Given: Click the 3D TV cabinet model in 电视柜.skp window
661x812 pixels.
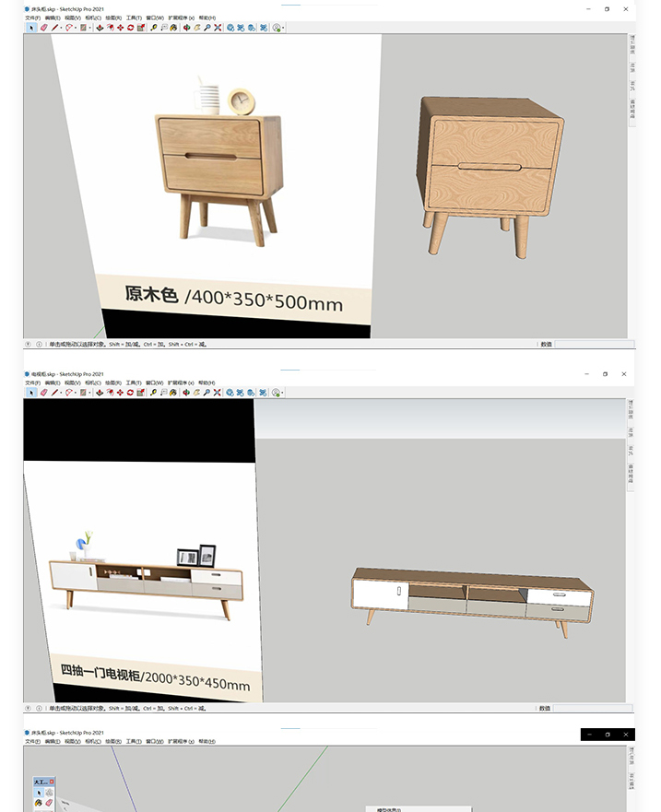Looking at the screenshot, I should click(x=472, y=601).
